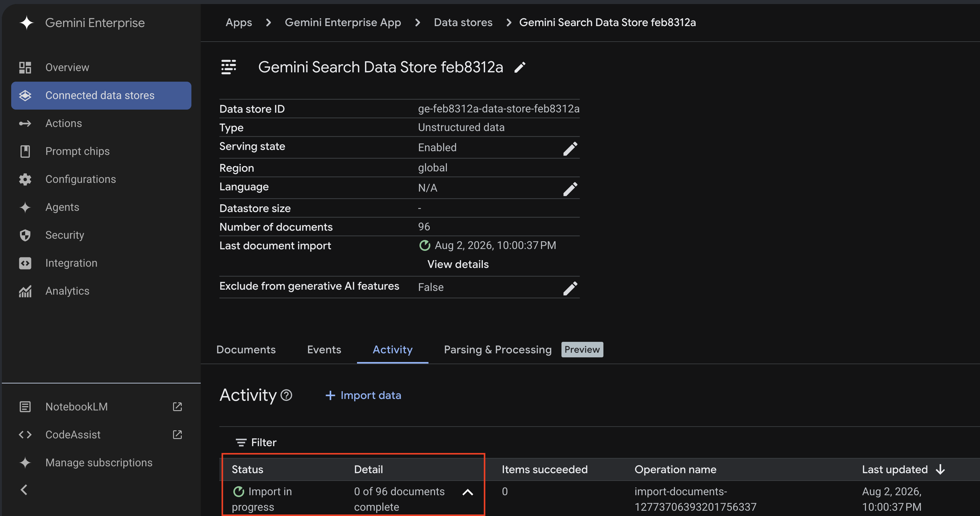Click the Manage subscriptions sparkle icon
980x516 pixels.
[25, 462]
